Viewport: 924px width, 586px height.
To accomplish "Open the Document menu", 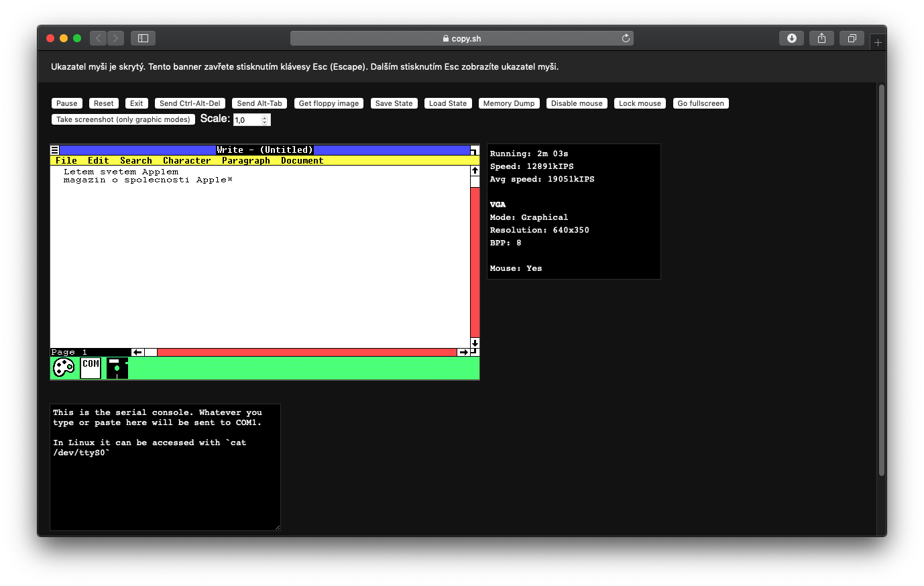I will click(302, 161).
